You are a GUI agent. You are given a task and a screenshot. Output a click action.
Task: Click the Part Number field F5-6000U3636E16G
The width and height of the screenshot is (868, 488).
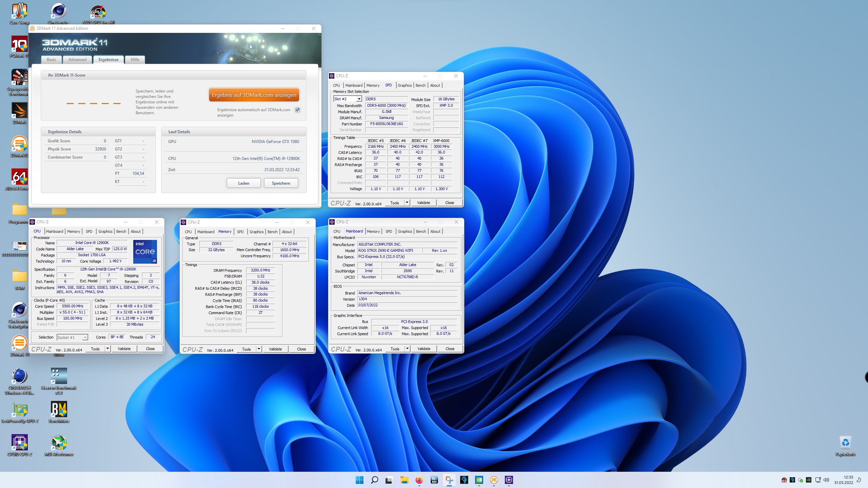pyautogui.click(x=387, y=124)
